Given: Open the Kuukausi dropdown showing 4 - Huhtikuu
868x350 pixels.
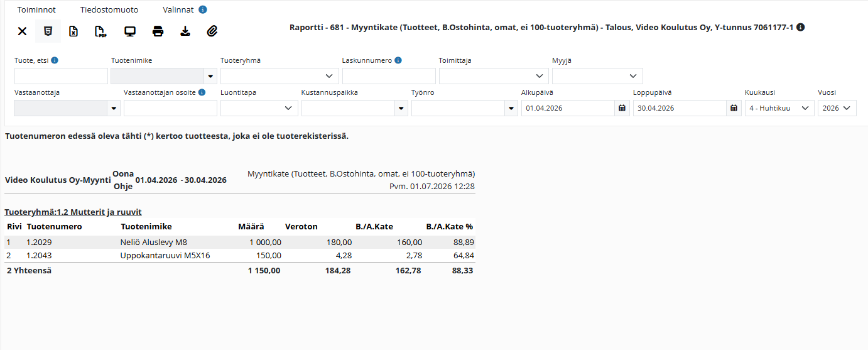Looking at the screenshot, I should (x=779, y=108).
